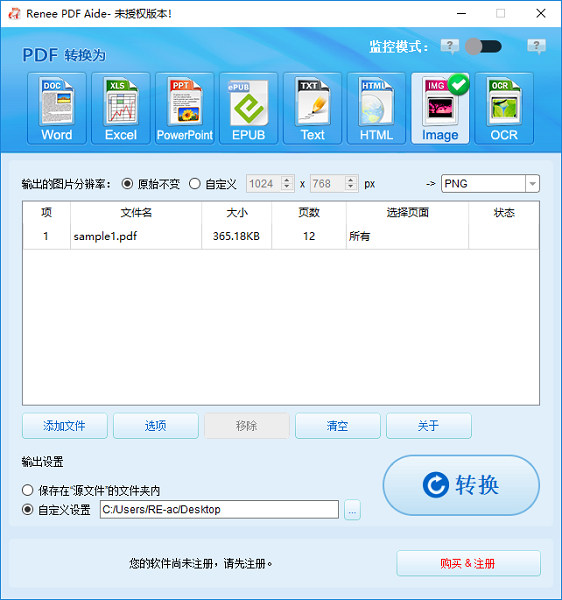Open the PNG image format dropdown
This screenshot has height=600, width=562.
point(532,184)
